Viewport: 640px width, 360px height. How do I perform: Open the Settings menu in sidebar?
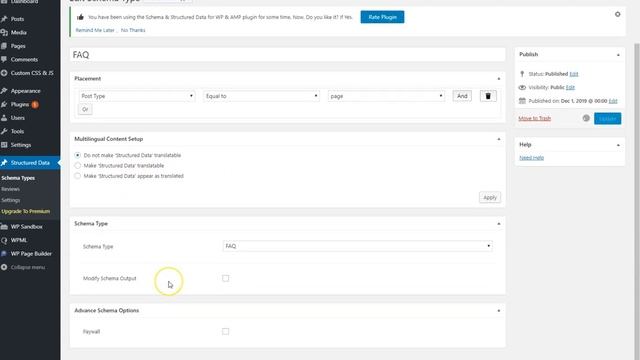coord(20,144)
